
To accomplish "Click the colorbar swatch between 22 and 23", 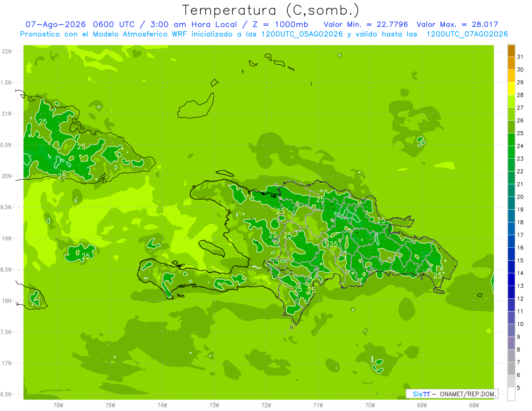I will coord(511,165).
